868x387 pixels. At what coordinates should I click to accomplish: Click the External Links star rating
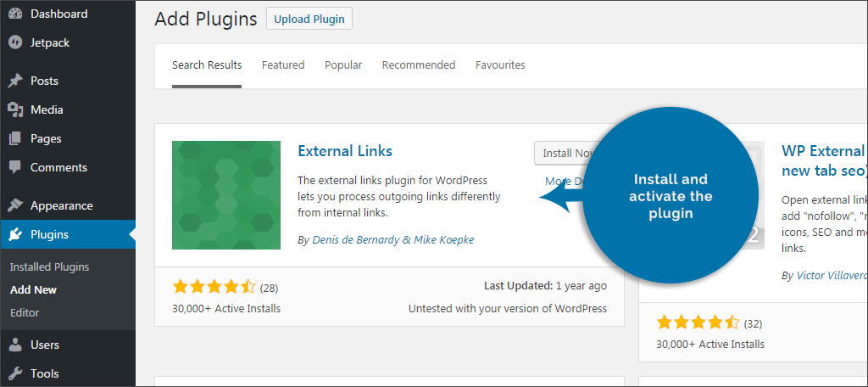pos(214,287)
